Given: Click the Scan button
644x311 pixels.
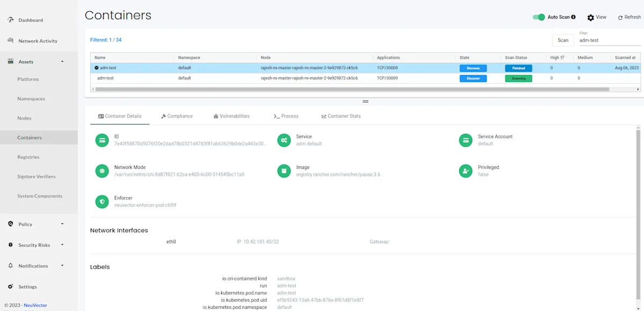Looking at the screenshot, I should click(x=563, y=40).
